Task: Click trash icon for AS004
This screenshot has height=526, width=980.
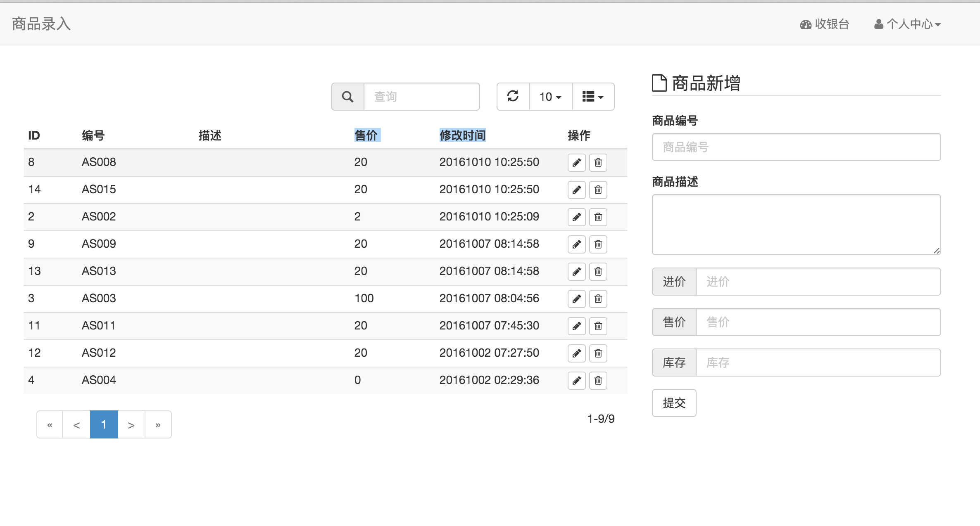Action: tap(598, 380)
